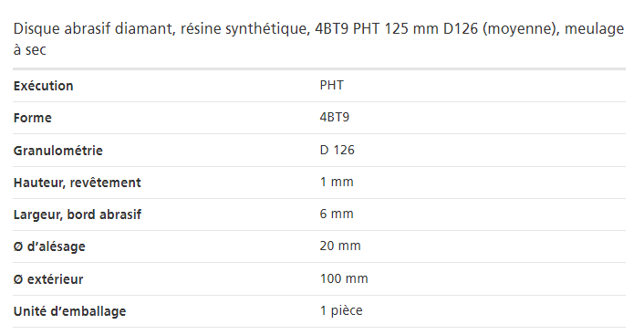Select the 'Unité d'emballage' label
644x335 pixels.
click(x=69, y=311)
